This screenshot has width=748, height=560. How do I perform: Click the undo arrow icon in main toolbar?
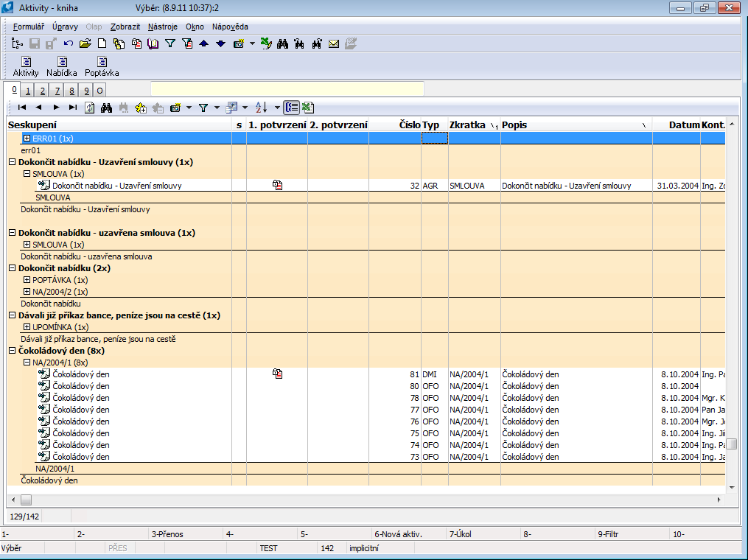click(x=69, y=44)
